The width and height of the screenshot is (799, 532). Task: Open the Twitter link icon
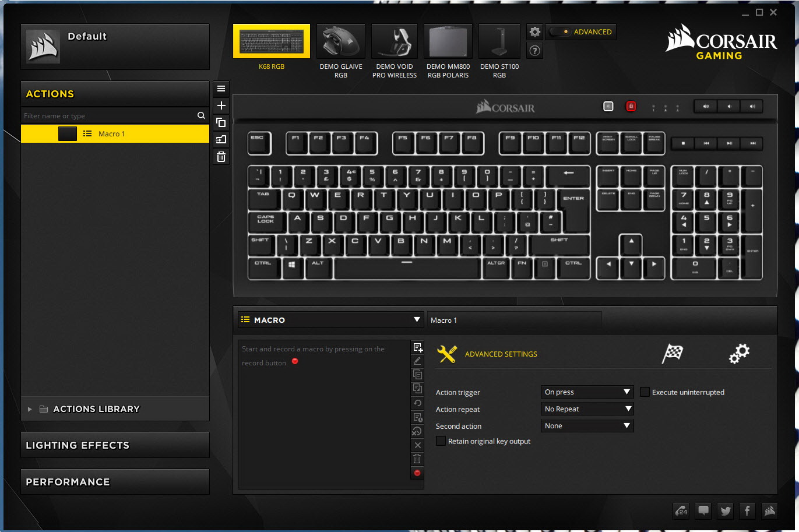coord(726,511)
